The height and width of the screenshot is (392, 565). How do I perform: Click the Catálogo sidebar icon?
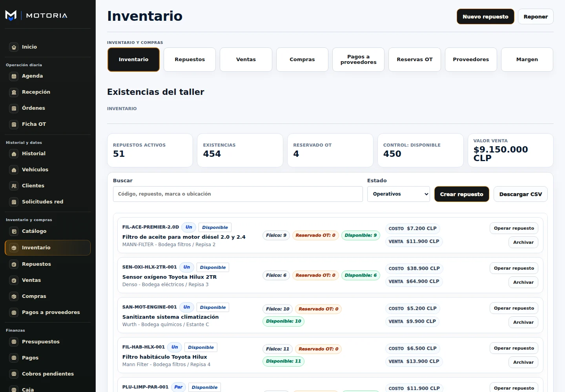[x=14, y=231]
